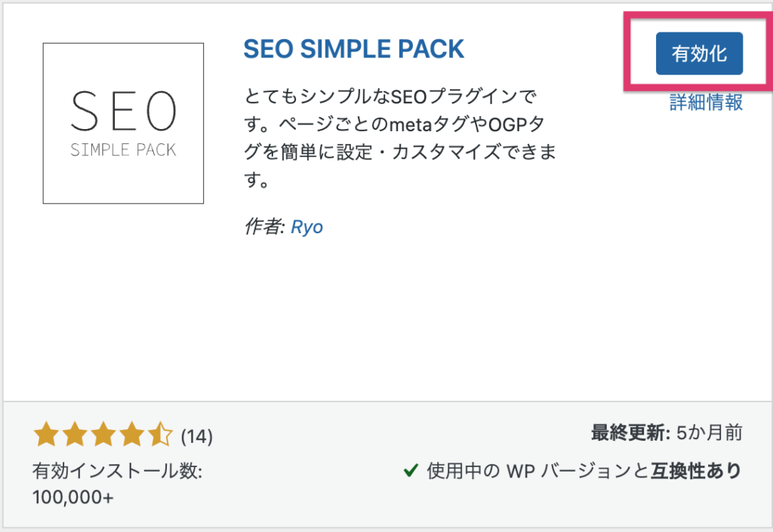Click the 最終更新 last updated label
Image resolution: width=773 pixels, height=532 pixels.
point(630,433)
